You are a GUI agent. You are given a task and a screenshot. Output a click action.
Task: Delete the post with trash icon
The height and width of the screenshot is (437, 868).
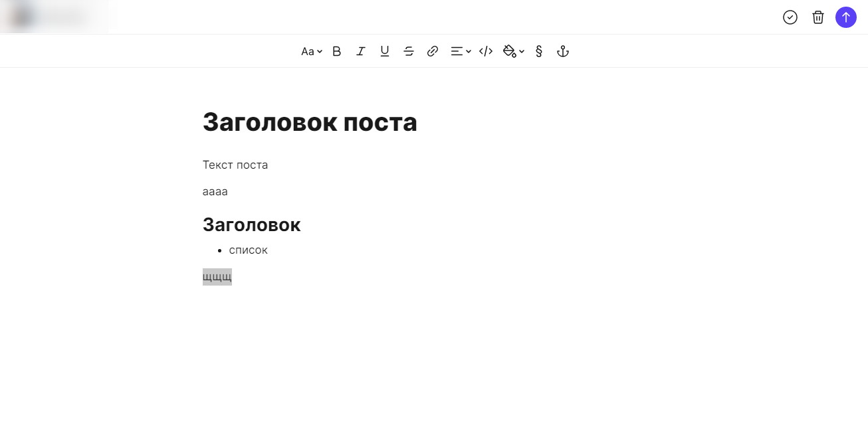(818, 17)
